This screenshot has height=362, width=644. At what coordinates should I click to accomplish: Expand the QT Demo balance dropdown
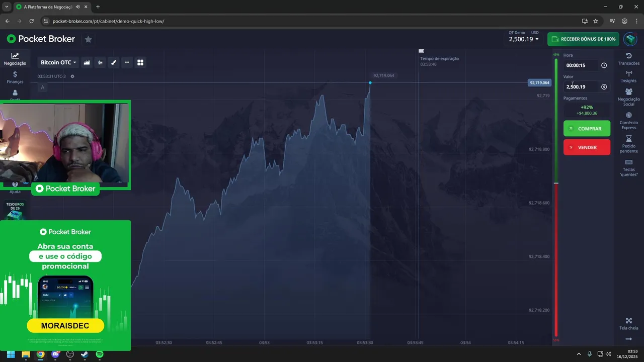(x=523, y=39)
